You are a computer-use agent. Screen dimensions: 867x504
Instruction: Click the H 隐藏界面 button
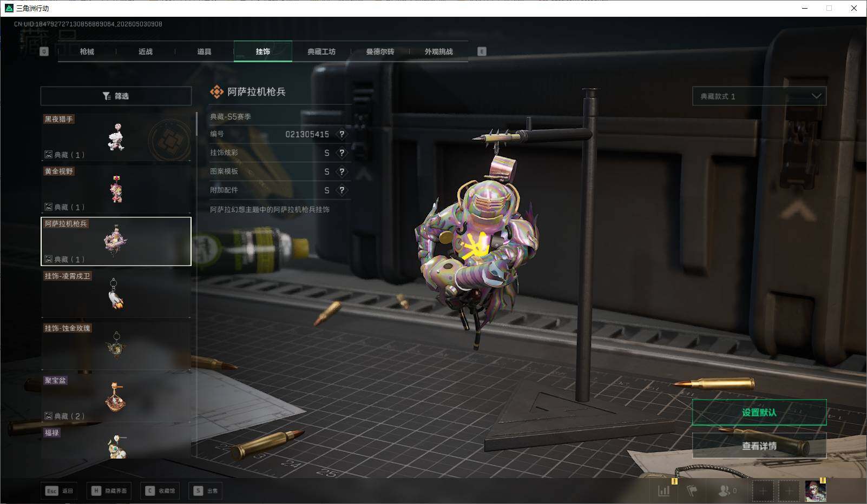click(x=109, y=490)
